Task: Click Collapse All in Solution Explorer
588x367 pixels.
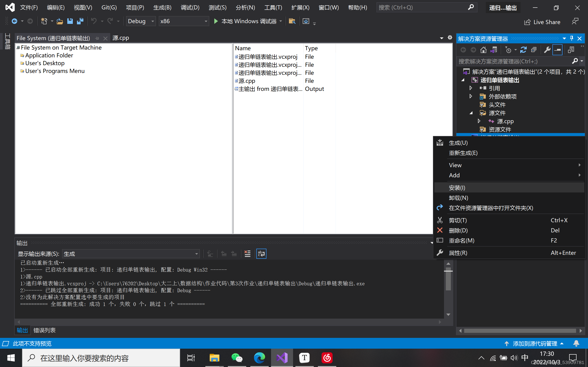Action: click(x=534, y=50)
